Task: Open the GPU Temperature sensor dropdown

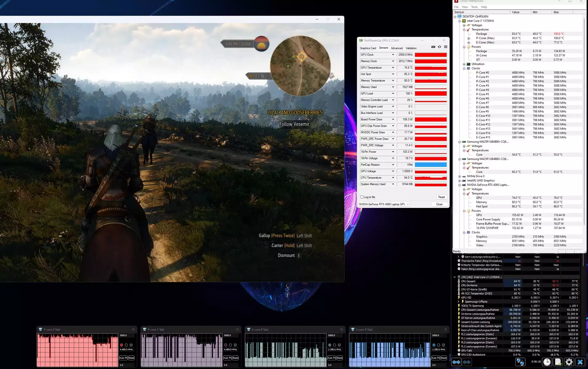Action: (x=393, y=68)
